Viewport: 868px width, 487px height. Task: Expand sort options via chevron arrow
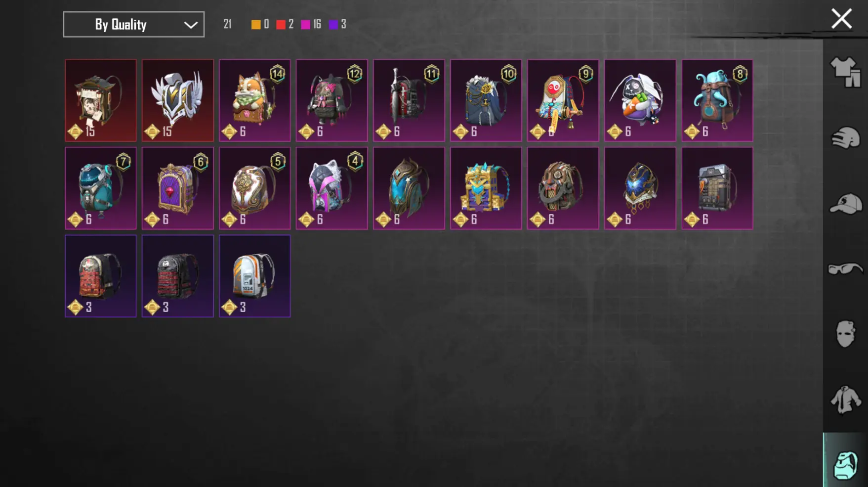191,25
